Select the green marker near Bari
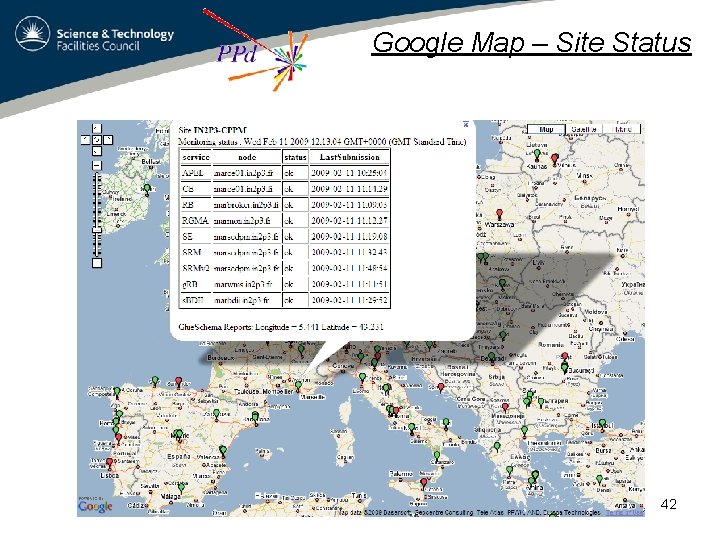Image resolution: width=720 pixels, height=540 pixels. pyautogui.click(x=446, y=423)
